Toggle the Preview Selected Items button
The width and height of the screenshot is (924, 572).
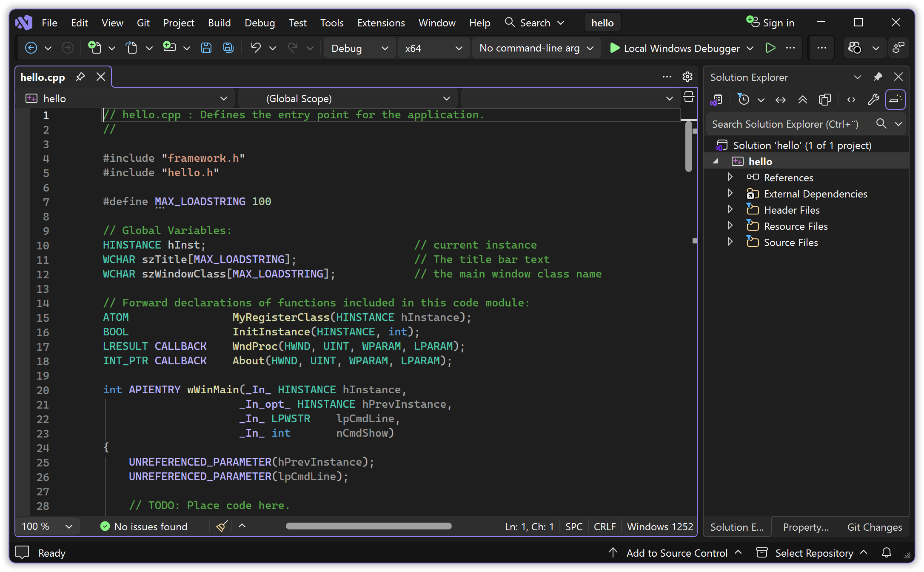point(895,100)
